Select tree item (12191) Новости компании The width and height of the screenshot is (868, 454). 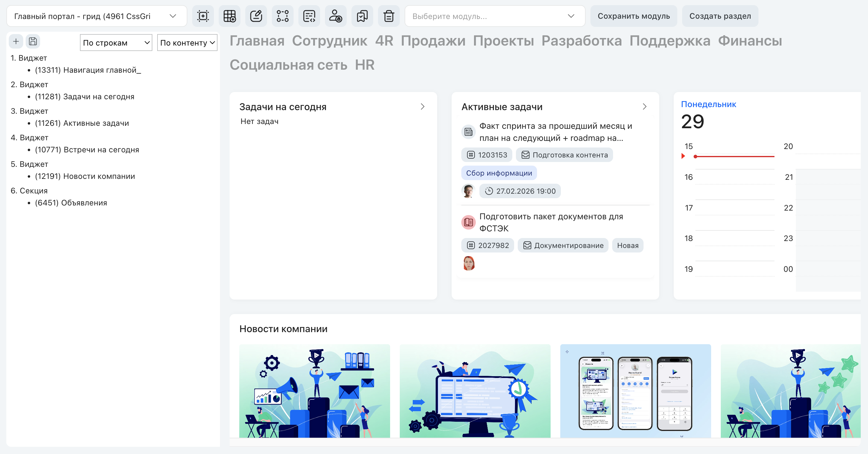click(85, 176)
